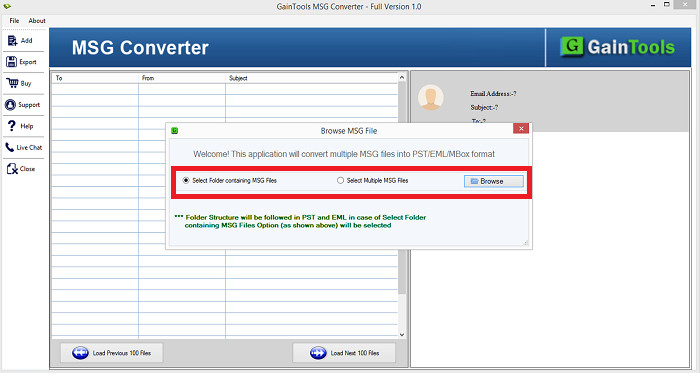Click the Subject column header
Viewport: 700px width, 373px height.
pos(312,78)
